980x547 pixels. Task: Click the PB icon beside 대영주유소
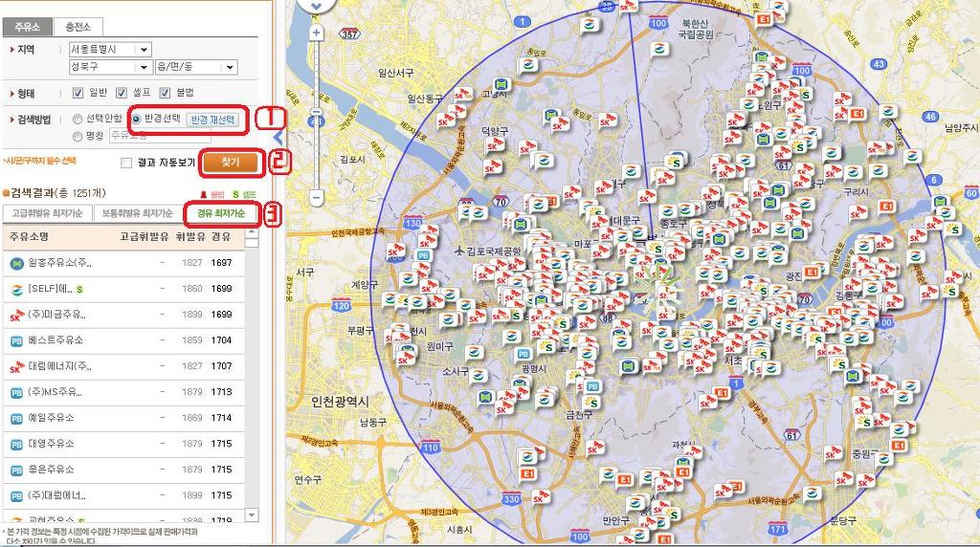tap(17, 445)
